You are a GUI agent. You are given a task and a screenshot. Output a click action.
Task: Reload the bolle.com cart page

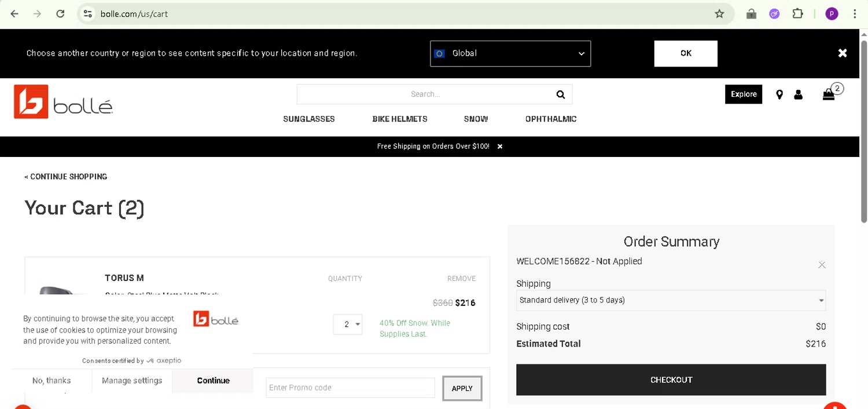[60, 14]
